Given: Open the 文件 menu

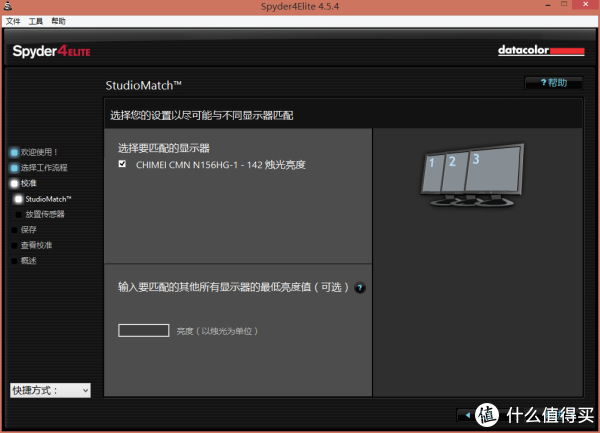Looking at the screenshot, I should (x=13, y=21).
